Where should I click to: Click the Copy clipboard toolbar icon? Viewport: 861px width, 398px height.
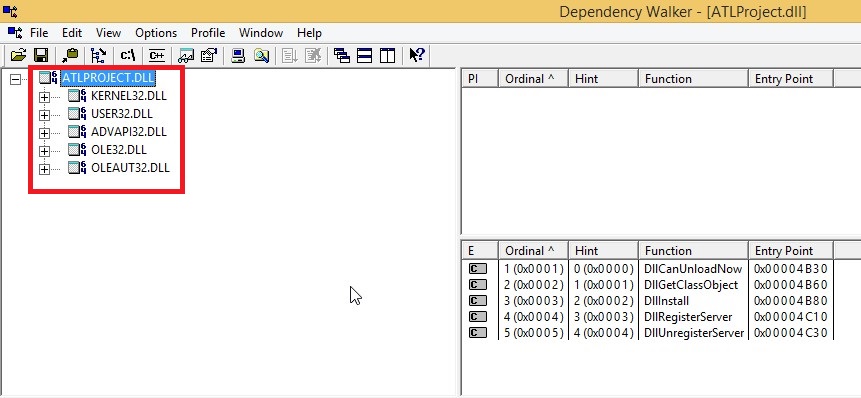(70, 55)
